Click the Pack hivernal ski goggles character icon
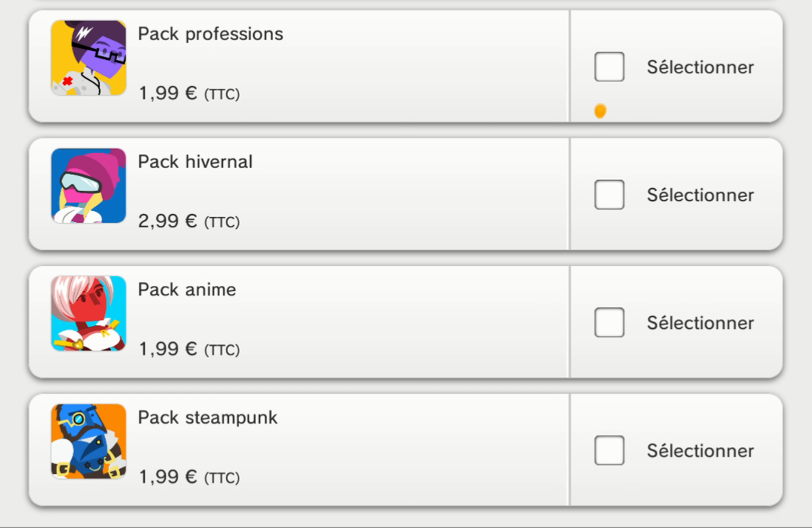Viewport: 812px width, 528px height. click(89, 186)
